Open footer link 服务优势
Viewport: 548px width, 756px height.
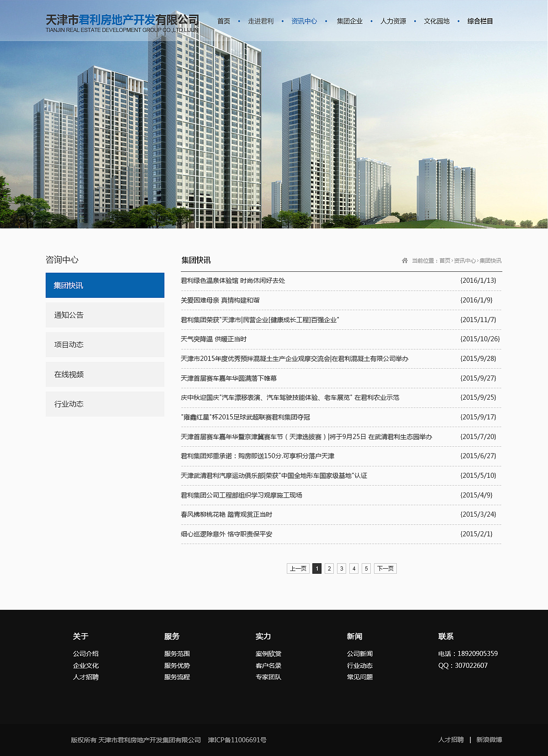(177, 666)
